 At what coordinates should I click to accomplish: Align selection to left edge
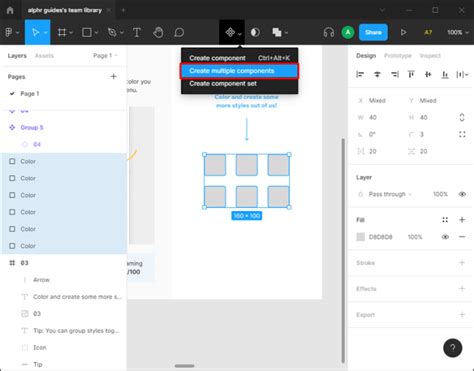[360, 74]
